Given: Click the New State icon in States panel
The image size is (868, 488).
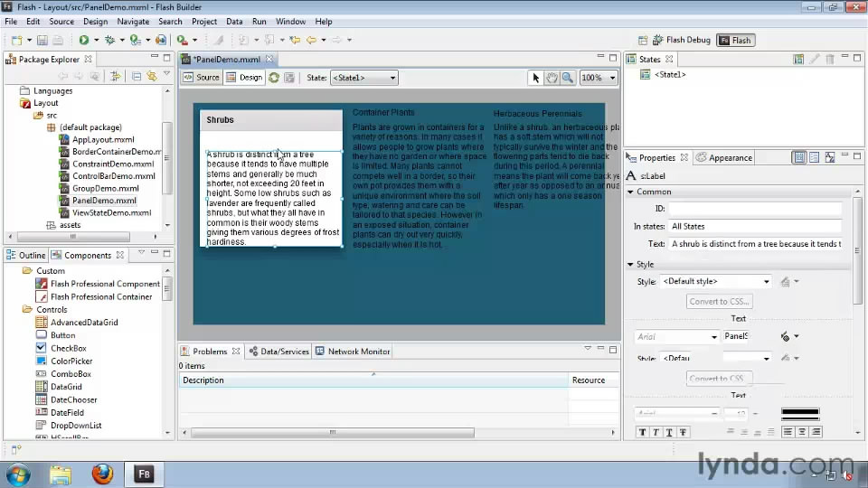Looking at the screenshot, I should coord(798,60).
